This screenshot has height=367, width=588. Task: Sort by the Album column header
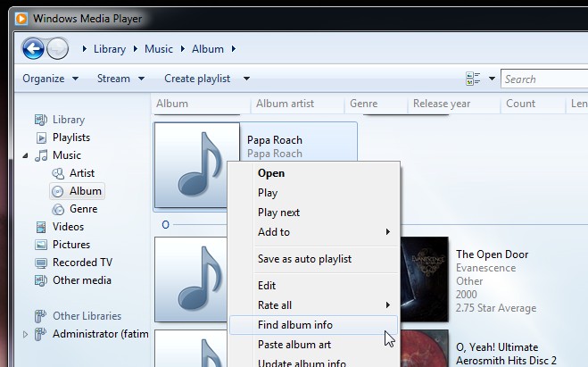[x=201, y=104]
